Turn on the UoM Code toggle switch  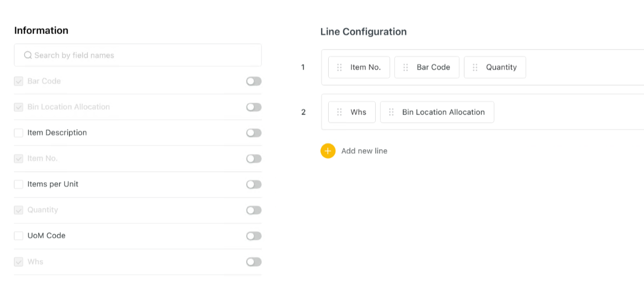point(253,236)
